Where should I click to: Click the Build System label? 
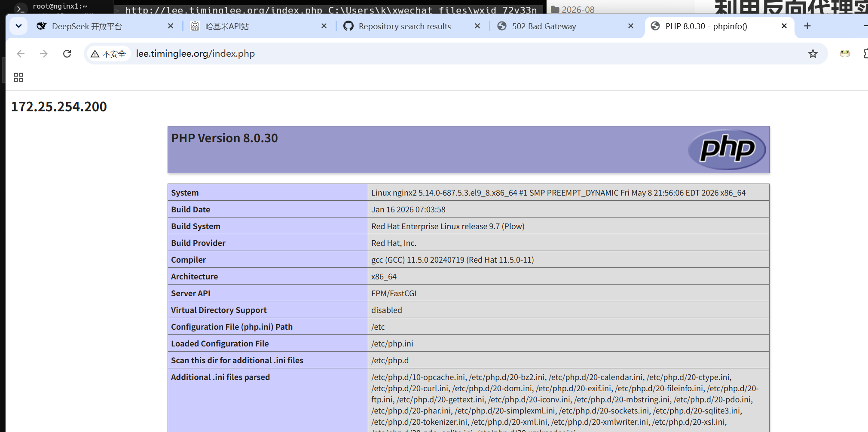(x=196, y=226)
